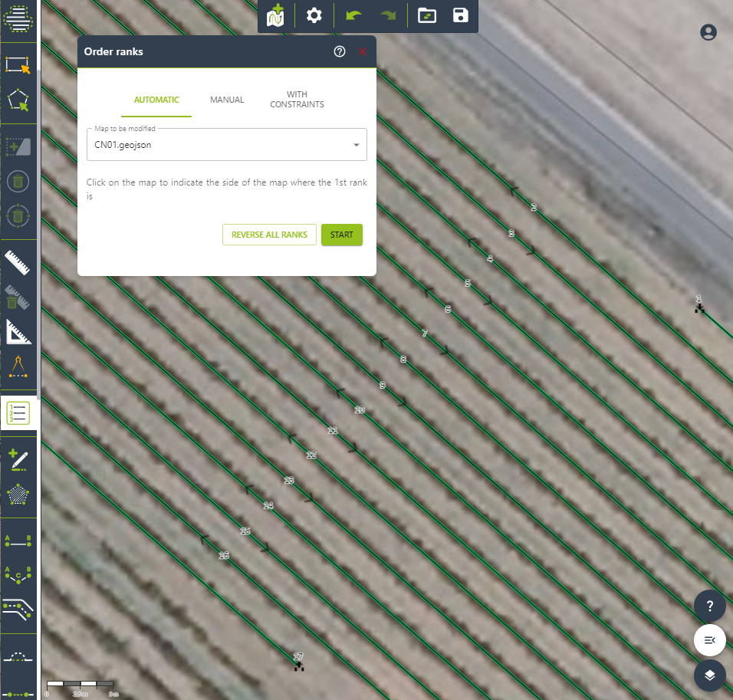Click the add new map icon
Viewport: 733px width, 700px height.
point(276,15)
